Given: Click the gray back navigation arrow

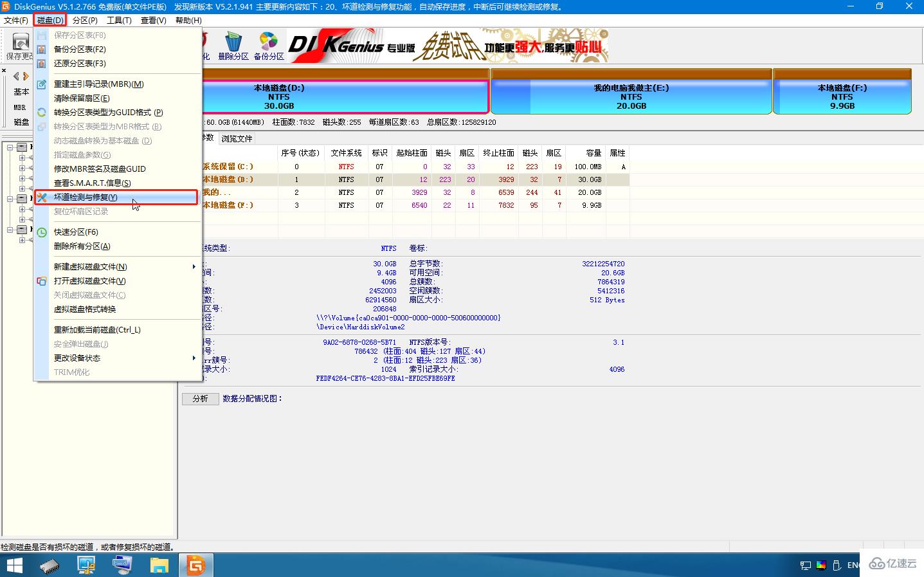Looking at the screenshot, I should [x=16, y=76].
